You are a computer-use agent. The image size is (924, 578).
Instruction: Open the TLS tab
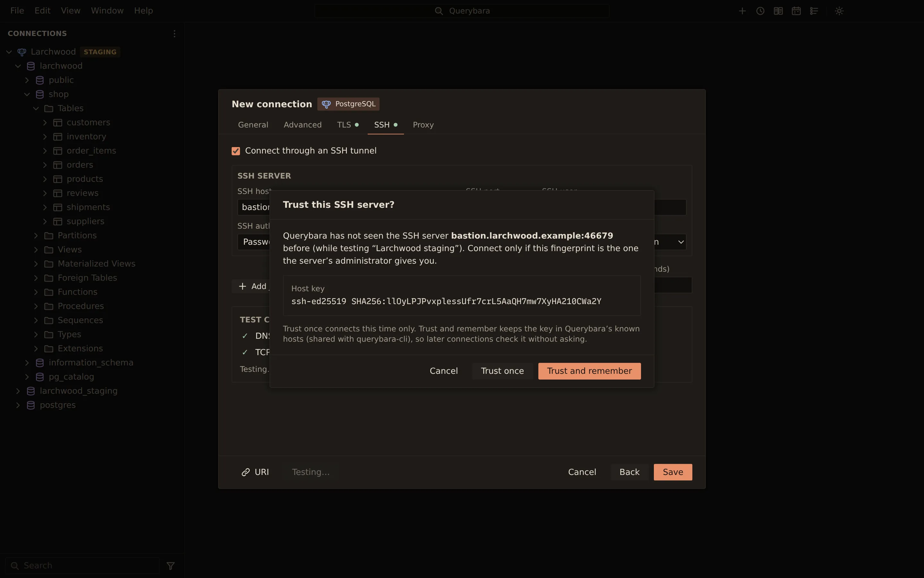click(348, 125)
